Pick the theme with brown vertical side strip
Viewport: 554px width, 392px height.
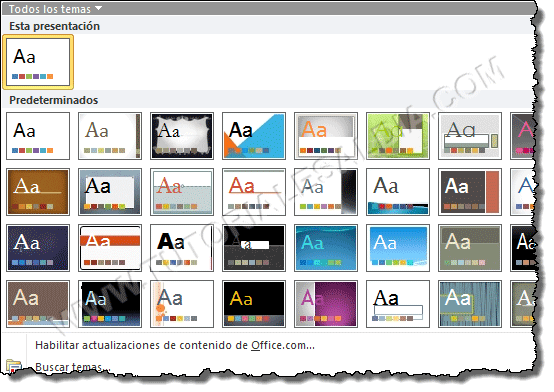click(110, 136)
